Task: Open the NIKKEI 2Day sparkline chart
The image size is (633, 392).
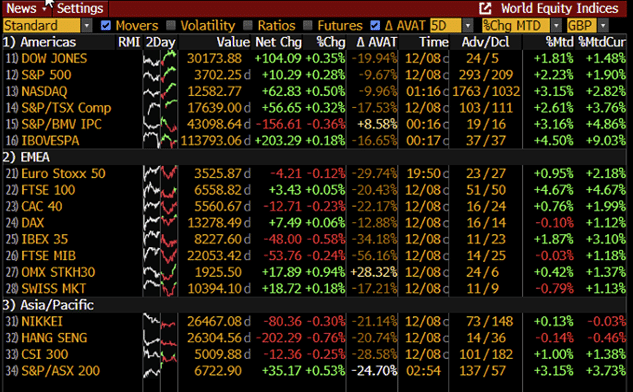Action: click(x=160, y=321)
